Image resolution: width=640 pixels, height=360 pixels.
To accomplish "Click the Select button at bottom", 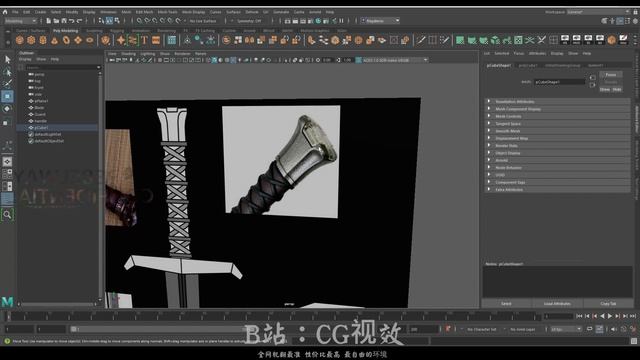I will (506, 304).
